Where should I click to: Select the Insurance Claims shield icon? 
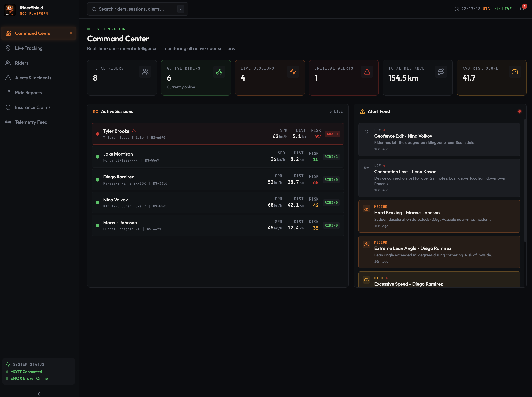coord(8,107)
